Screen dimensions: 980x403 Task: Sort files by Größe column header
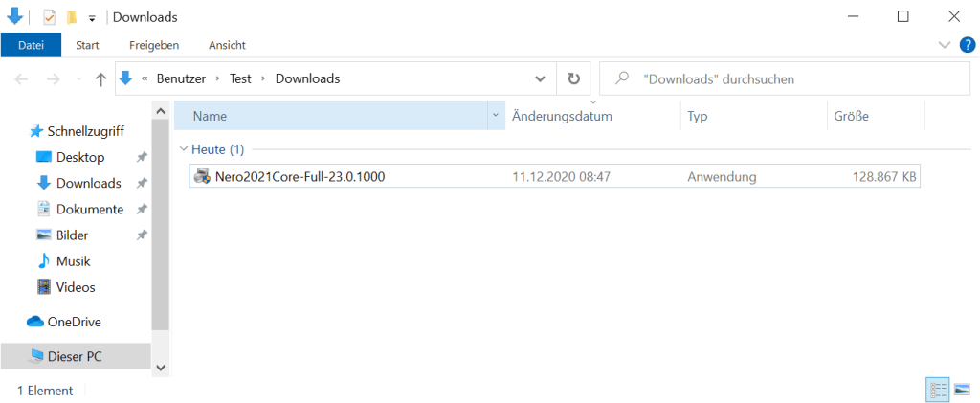pyautogui.click(x=851, y=116)
